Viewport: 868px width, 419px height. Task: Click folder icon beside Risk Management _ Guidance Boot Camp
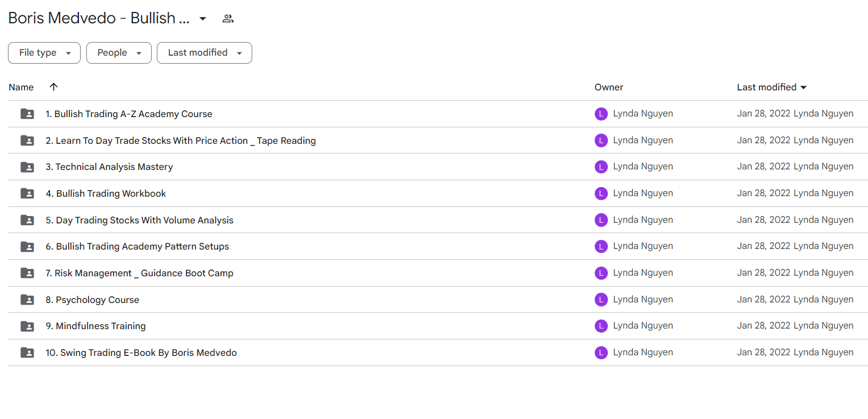[x=27, y=273]
